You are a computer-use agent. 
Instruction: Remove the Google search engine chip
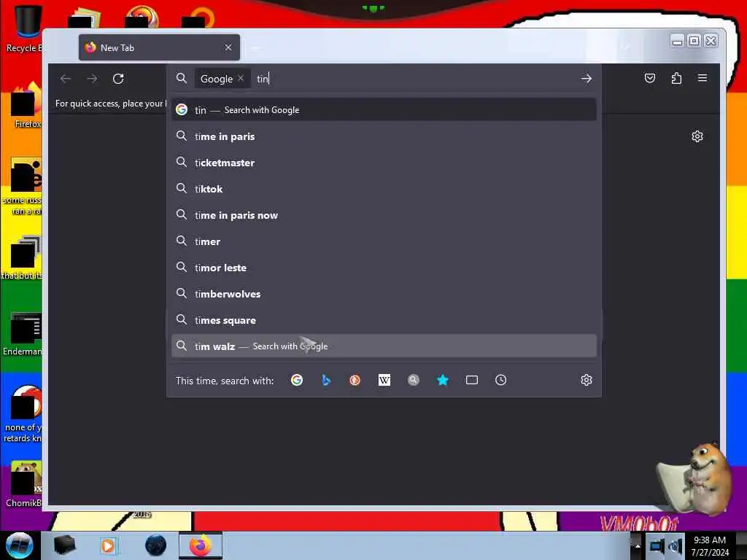[241, 79]
